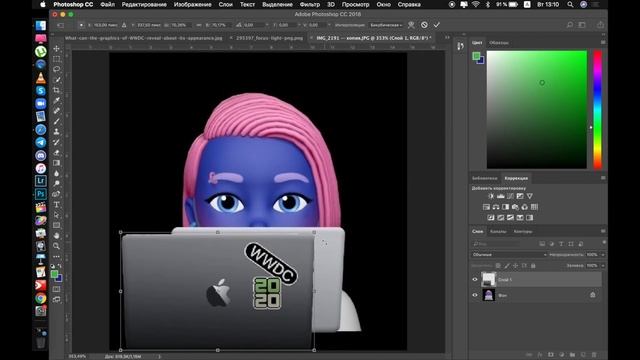This screenshot has width=640, height=360.
Task: Open Chrome from the Dock
Action: click(40, 298)
